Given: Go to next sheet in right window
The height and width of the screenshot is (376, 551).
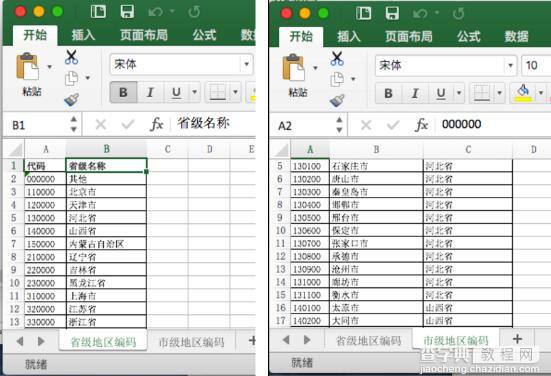Looking at the screenshot, I should click(x=307, y=340).
